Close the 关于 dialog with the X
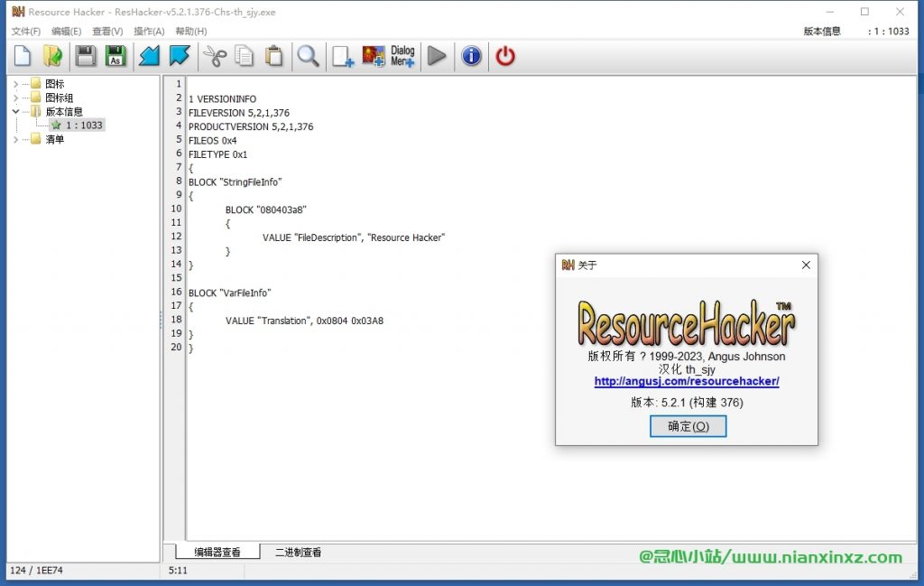Viewport: 924px width, 586px height. pos(806,265)
